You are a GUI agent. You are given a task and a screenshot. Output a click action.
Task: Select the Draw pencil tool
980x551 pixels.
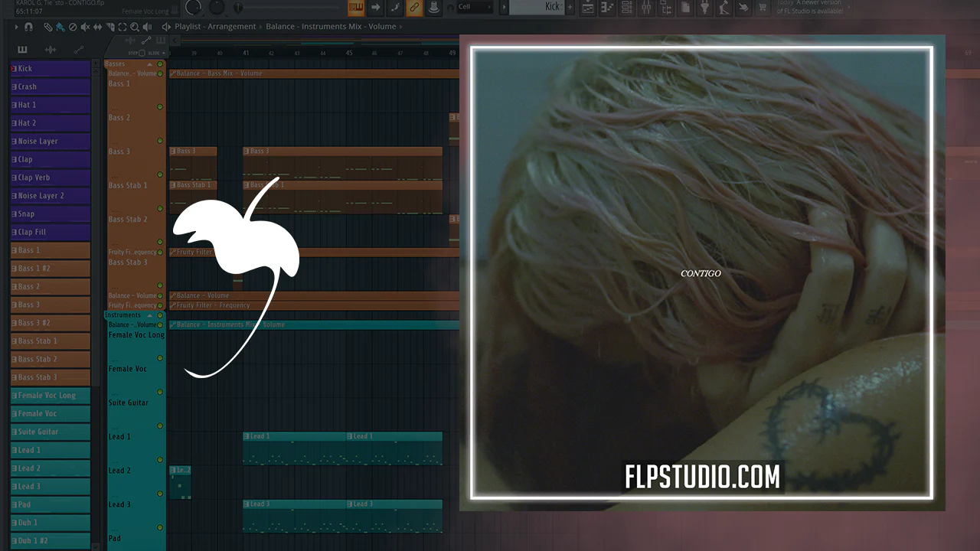(x=48, y=27)
